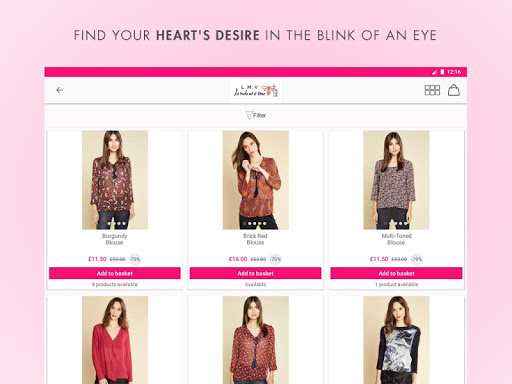Add Burgundy Blouse to basket

pyautogui.click(x=115, y=273)
